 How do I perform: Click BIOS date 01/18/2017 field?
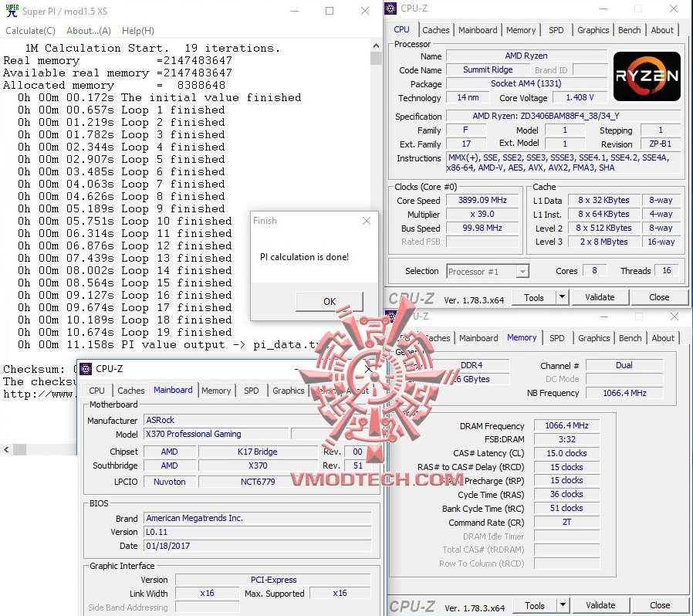click(258, 546)
